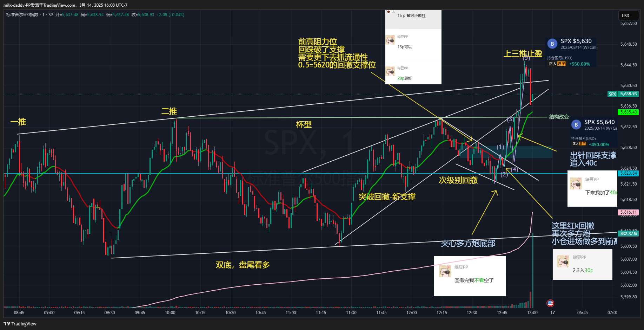Click the pig avatar beside '20p更好' message

point(390,71)
